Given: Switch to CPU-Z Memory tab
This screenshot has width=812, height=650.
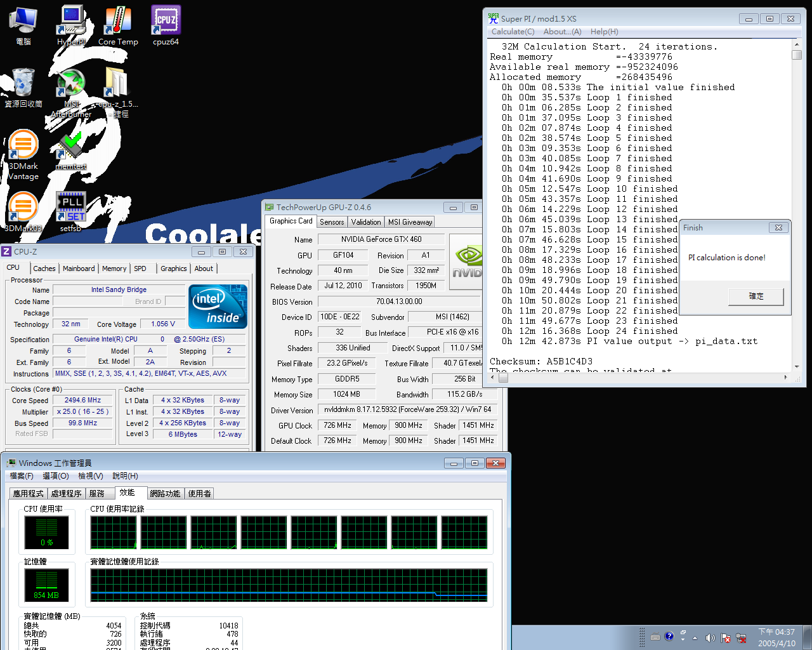Looking at the screenshot, I should [x=114, y=269].
